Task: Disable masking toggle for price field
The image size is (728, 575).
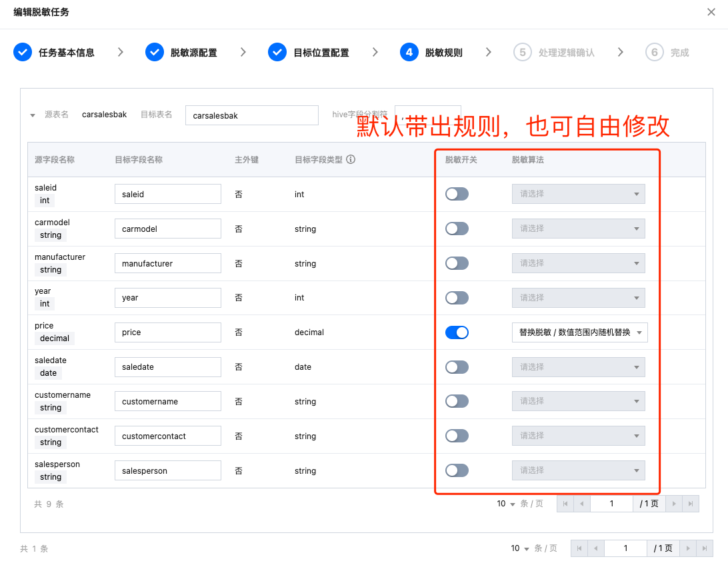Action: pos(457,332)
